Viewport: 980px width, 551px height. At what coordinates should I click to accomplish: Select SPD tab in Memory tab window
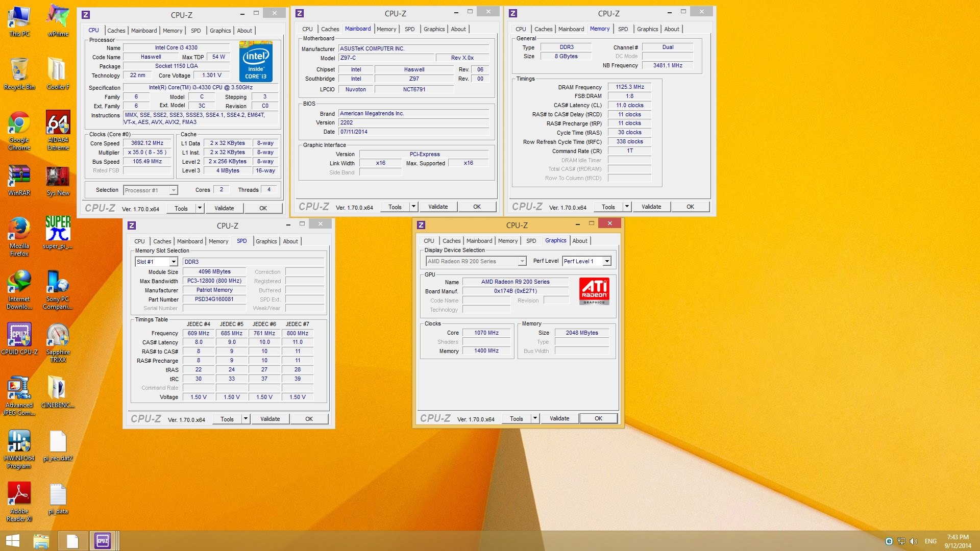623,29
